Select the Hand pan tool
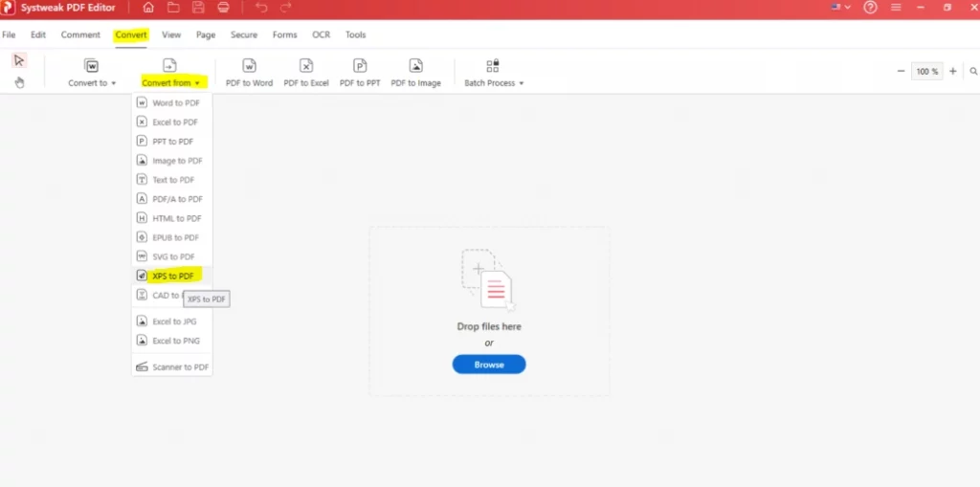980x487 pixels. pos(19,82)
